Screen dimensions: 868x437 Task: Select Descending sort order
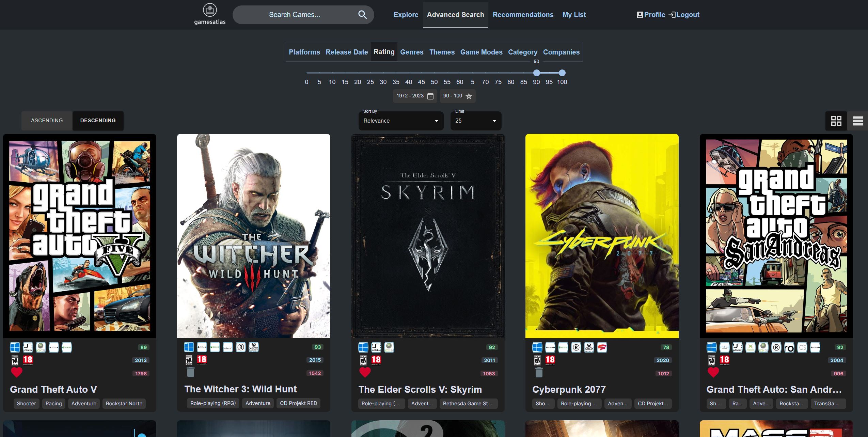(98, 121)
